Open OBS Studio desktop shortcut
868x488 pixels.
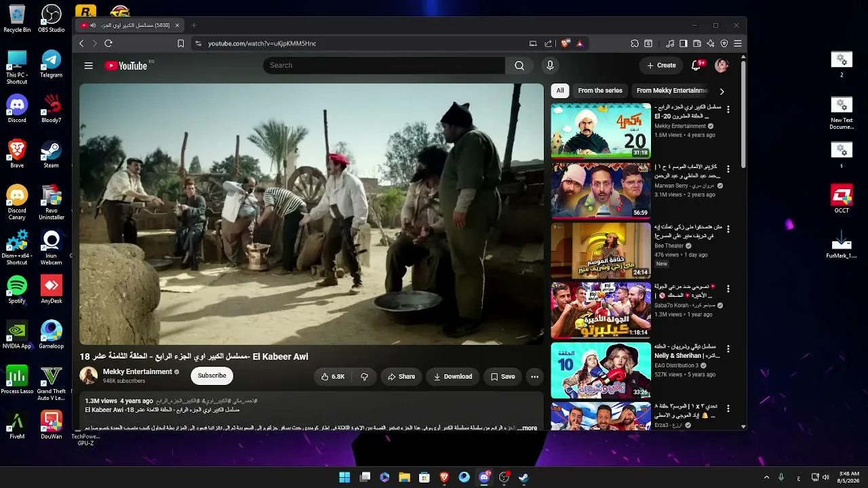(x=51, y=19)
